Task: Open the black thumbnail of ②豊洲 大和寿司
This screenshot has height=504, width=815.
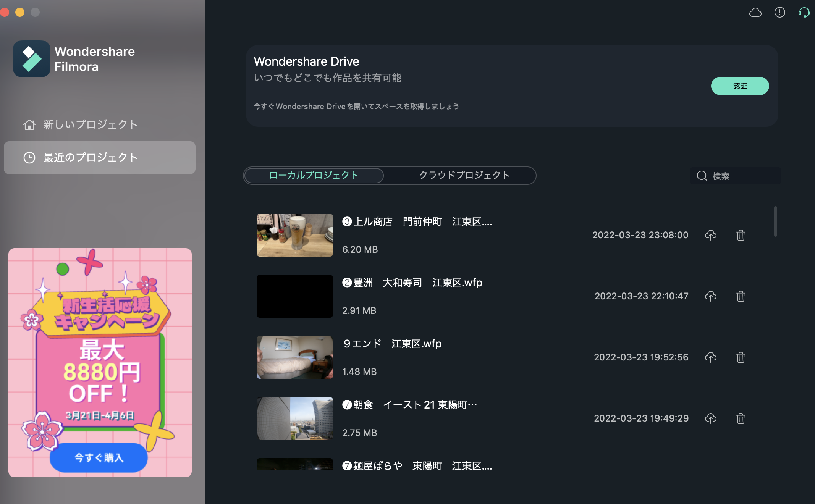Action: [x=295, y=296]
